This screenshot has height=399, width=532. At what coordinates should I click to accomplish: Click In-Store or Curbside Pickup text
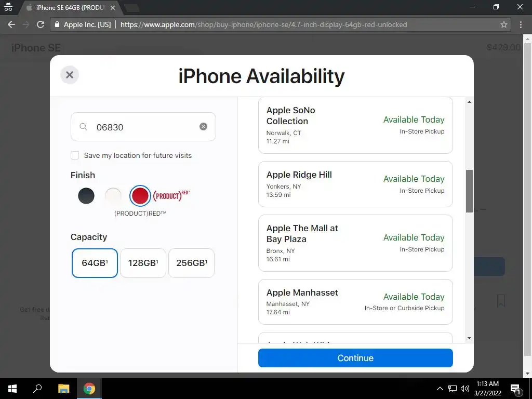click(404, 308)
